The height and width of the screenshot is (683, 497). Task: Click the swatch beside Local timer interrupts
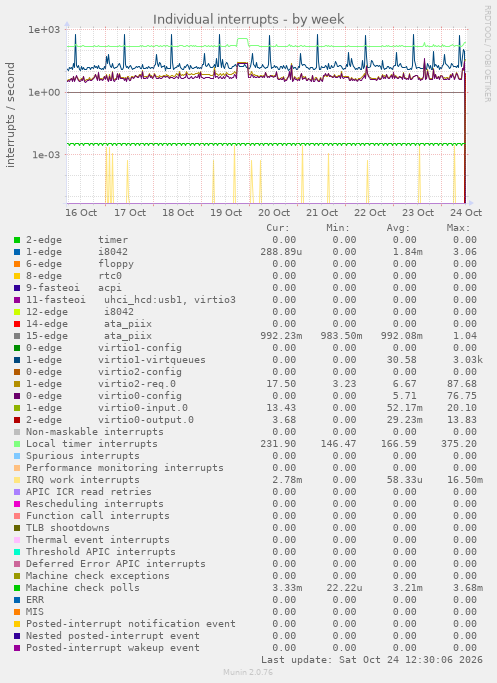click(17, 444)
